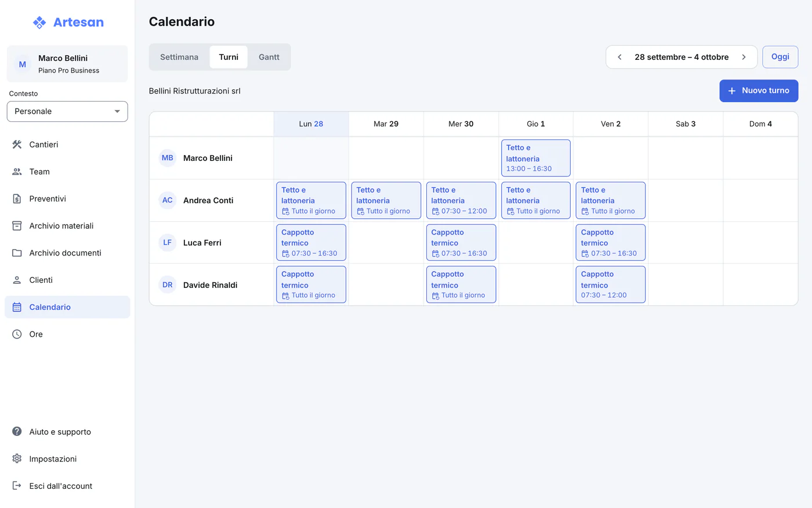Click the Clienti person icon
812x508 pixels.
(x=17, y=280)
